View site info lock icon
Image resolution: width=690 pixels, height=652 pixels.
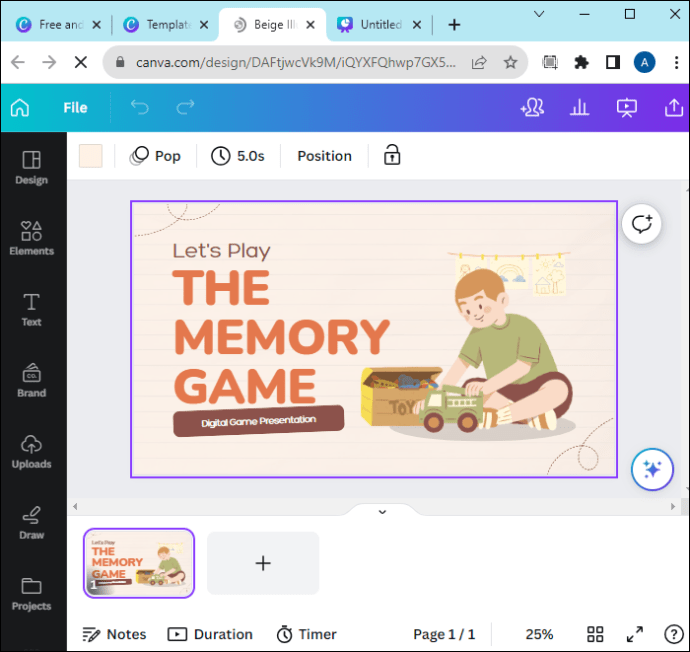pos(120,62)
